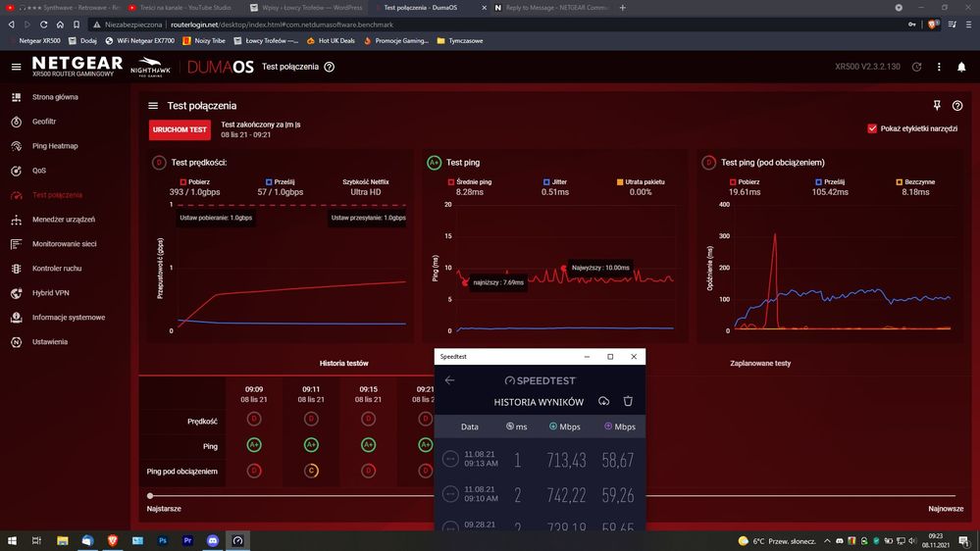Open the three-dot options menu in header
This screenshot has height=551, width=980.
939,67
